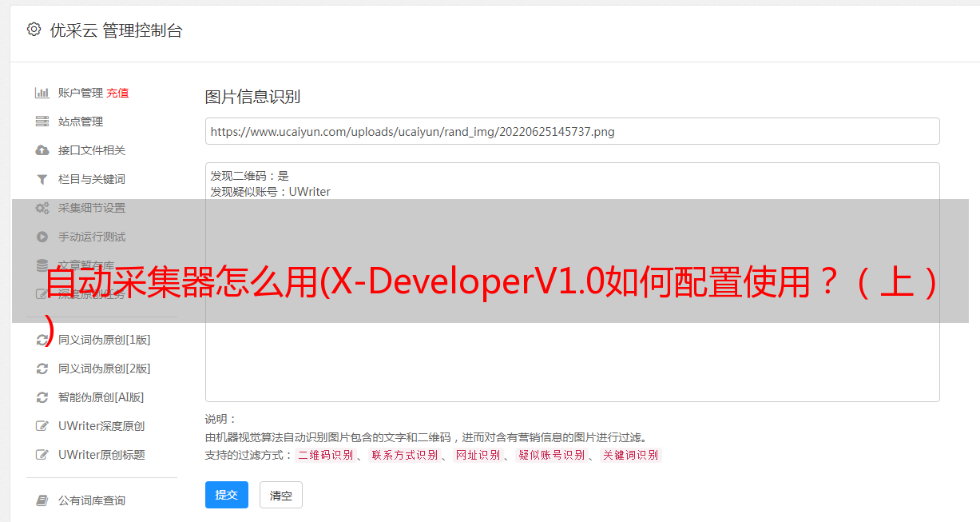Click the 联系方式识别 filter tag
Viewport: 980px width, 522px height.
404,455
